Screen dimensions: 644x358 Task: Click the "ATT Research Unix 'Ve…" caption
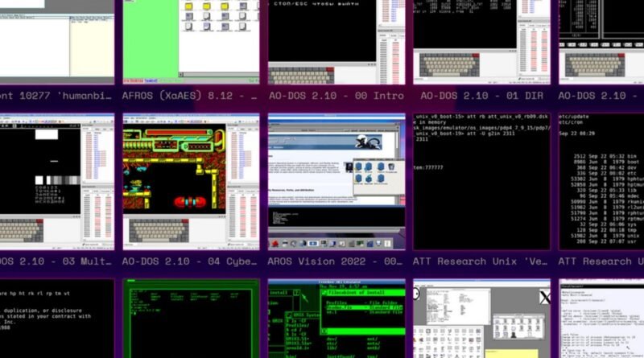pyautogui.click(x=480, y=261)
